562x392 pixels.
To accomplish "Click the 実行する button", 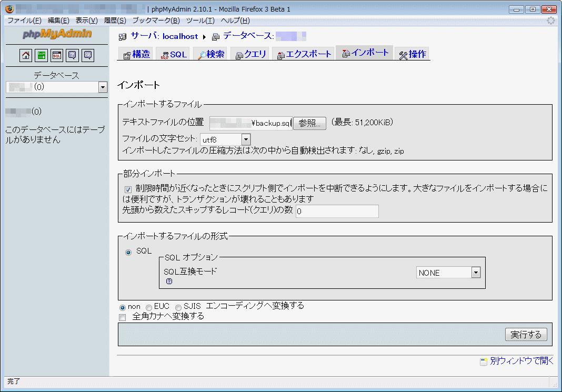I will 526,334.
